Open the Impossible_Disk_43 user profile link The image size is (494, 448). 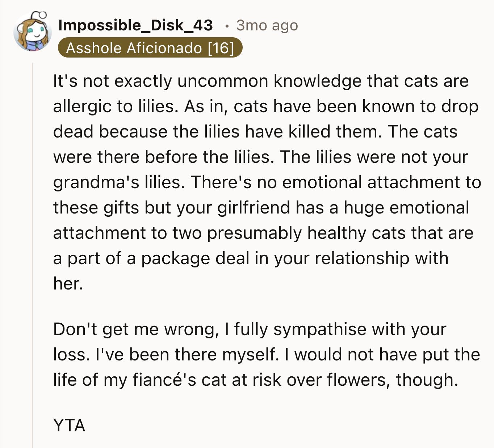[x=135, y=25]
